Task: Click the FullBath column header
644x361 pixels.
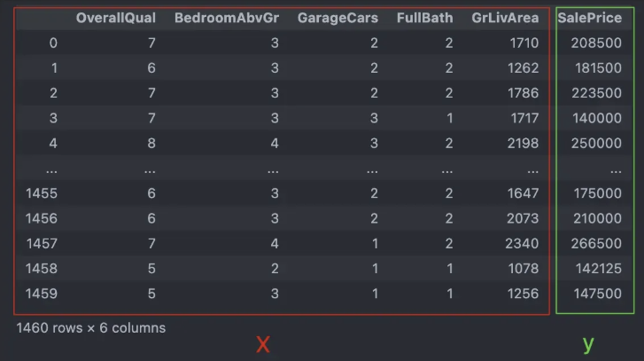Action: [424, 18]
